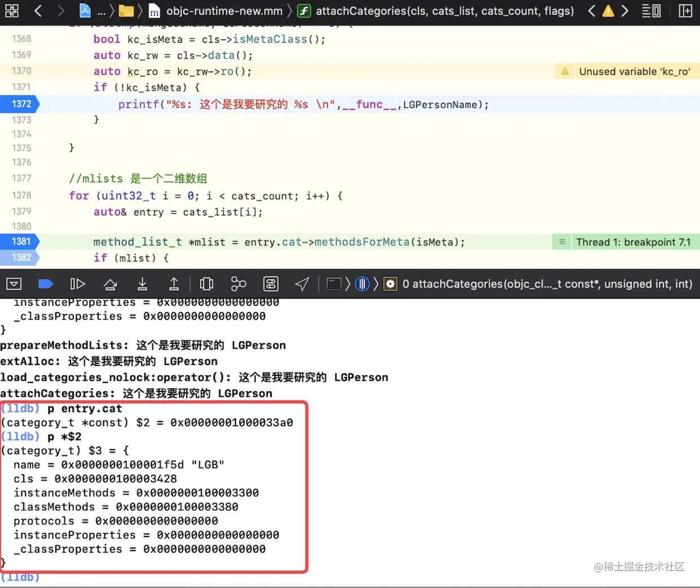The height and width of the screenshot is (588, 700).
Task: Click classMethods = 0x0000000100003380 line
Action: pyautogui.click(x=126, y=507)
